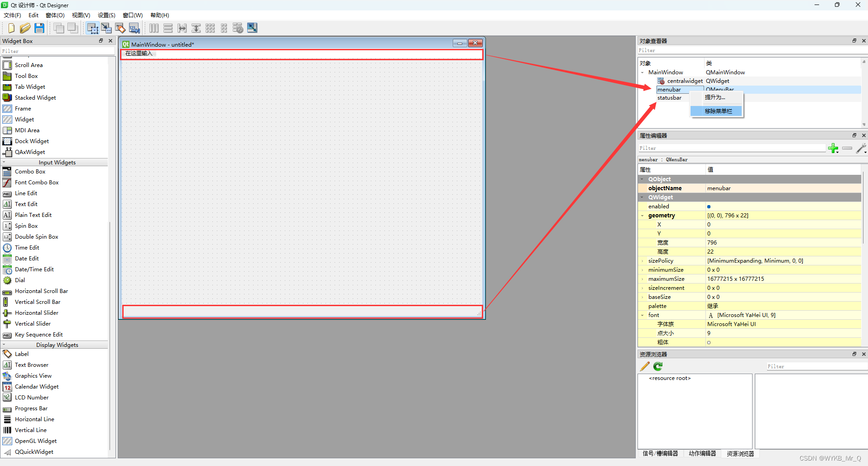
Task: Select statusbar in the object inspector
Action: 669,98
